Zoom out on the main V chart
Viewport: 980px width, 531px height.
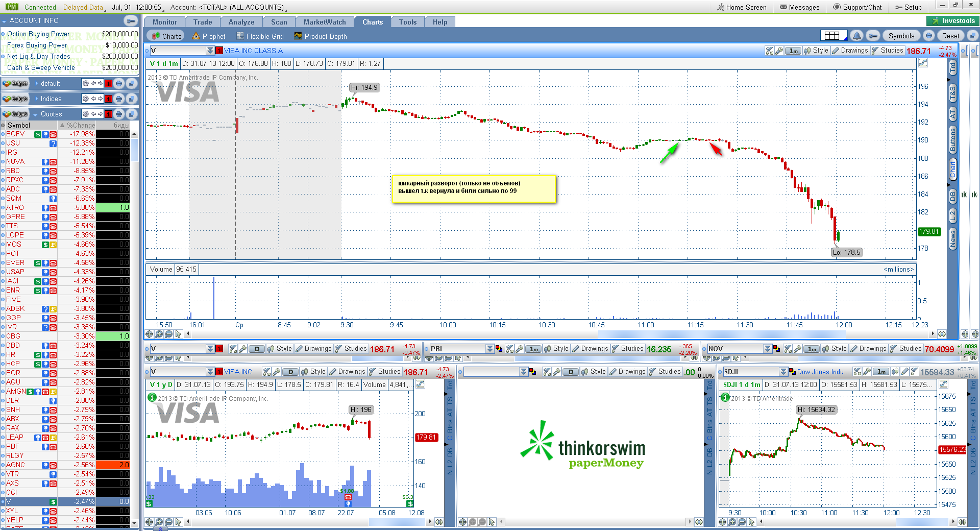coord(168,334)
